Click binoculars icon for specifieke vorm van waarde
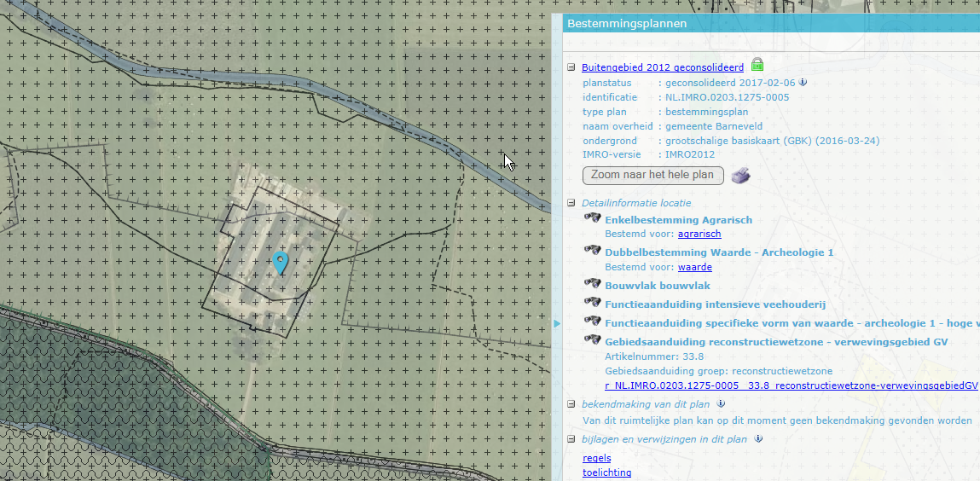Image resolution: width=980 pixels, height=481 pixels. [592, 321]
